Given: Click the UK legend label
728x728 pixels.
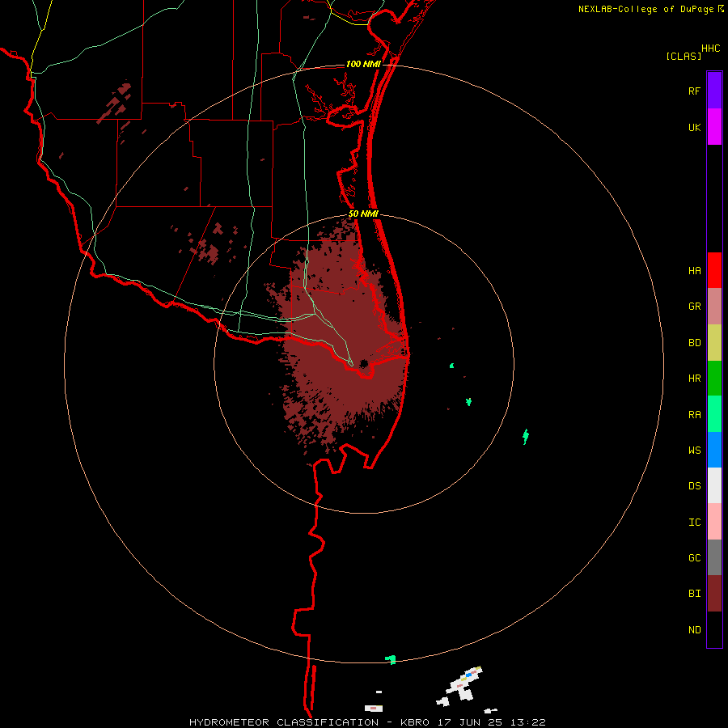Looking at the screenshot, I should 694,128.
